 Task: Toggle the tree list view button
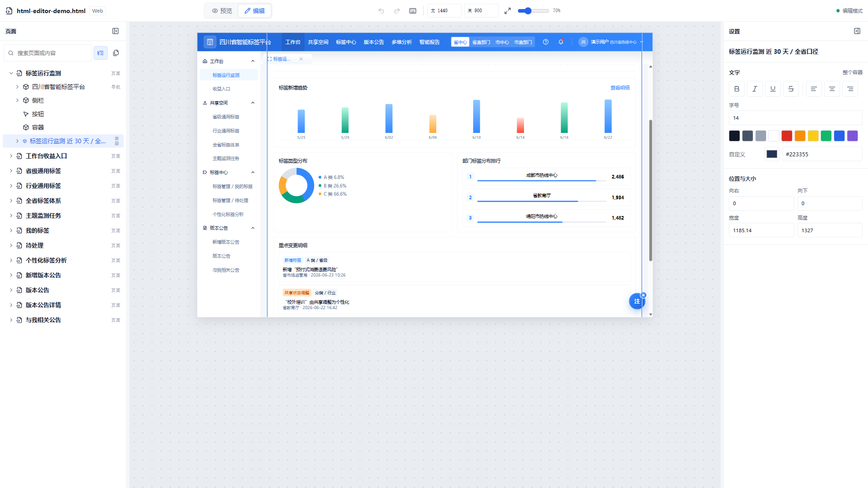(100, 53)
